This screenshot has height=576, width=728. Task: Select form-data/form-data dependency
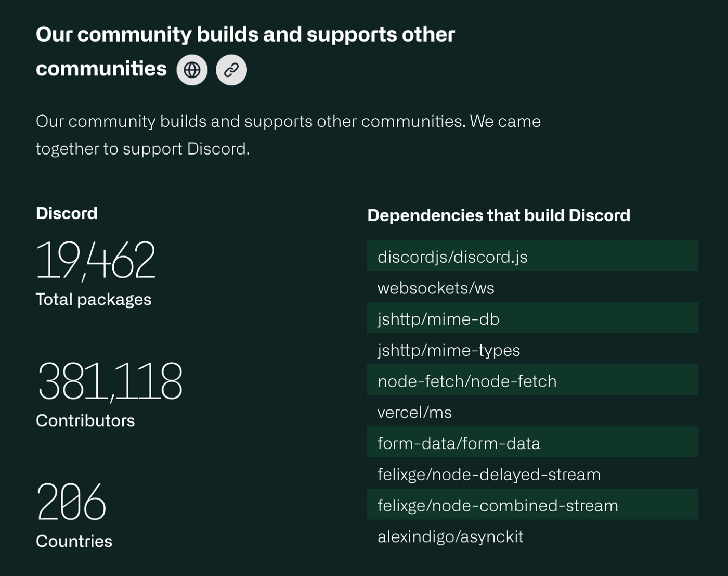pyautogui.click(x=532, y=442)
